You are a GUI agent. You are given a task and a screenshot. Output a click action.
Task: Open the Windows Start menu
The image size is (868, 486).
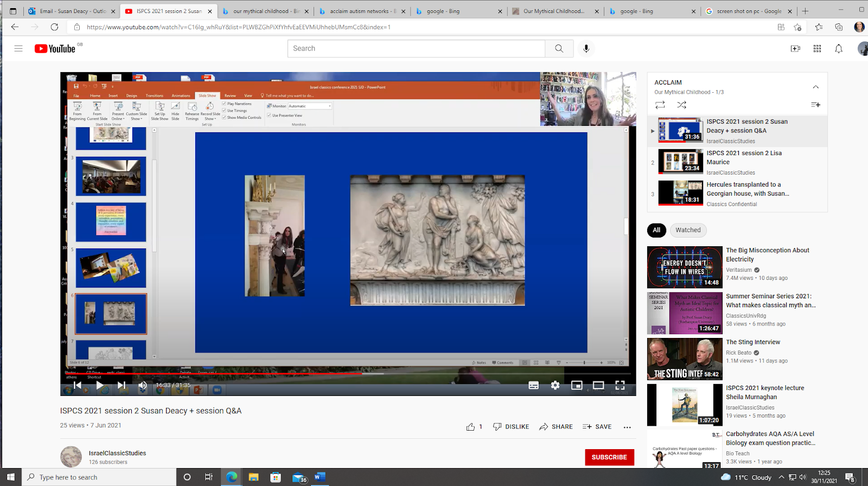(10, 477)
